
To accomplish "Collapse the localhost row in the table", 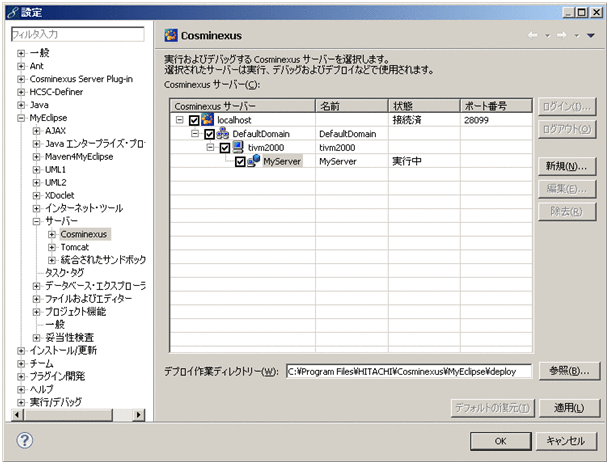I will click(179, 120).
